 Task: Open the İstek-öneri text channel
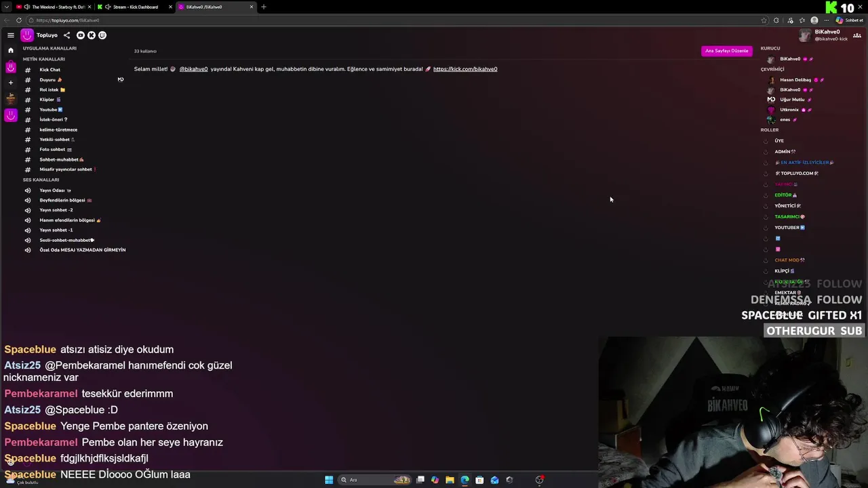coord(54,120)
